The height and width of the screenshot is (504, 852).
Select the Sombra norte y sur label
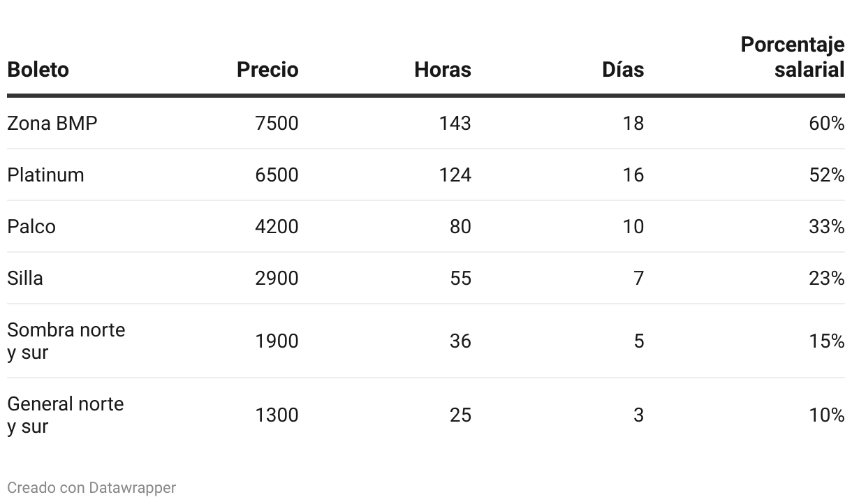[x=66, y=341]
